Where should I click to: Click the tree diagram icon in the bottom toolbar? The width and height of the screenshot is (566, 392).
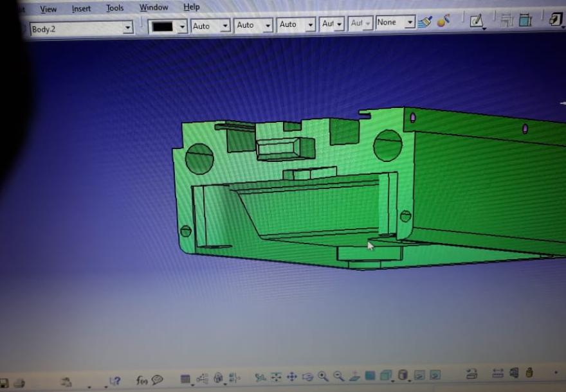click(x=202, y=379)
